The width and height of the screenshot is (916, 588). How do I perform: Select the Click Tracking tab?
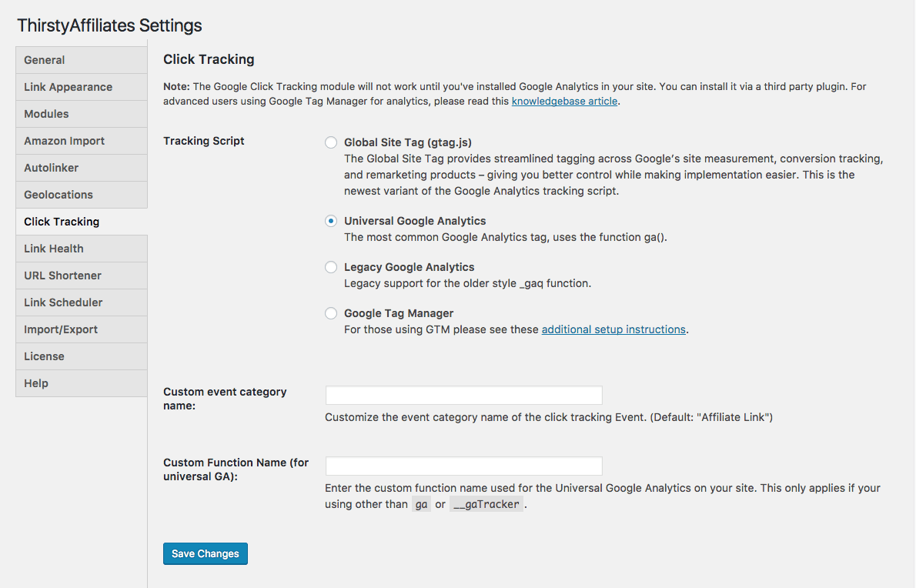[x=81, y=222]
